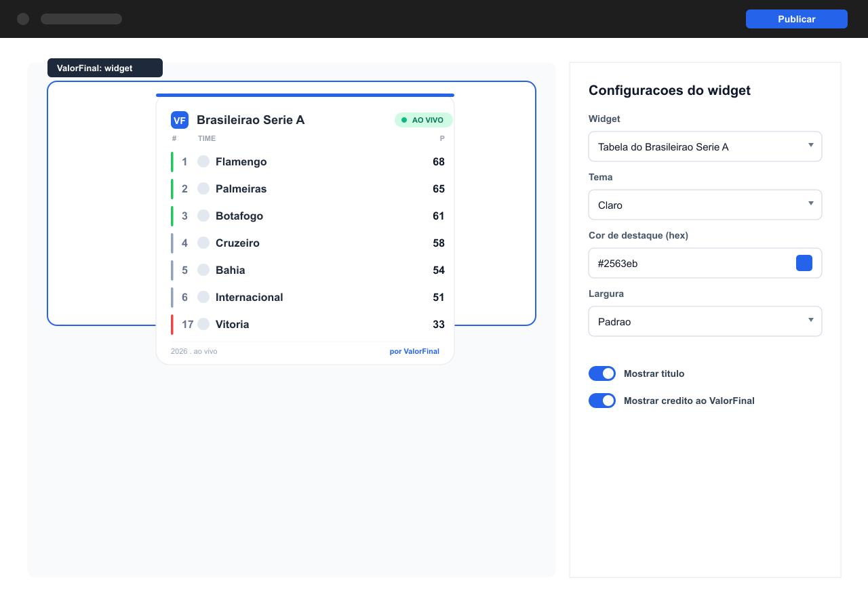Image resolution: width=868 pixels, height=610 pixels.
Task: Click Flamengo's team crest placeholder
Action: pyautogui.click(x=203, y=161)
